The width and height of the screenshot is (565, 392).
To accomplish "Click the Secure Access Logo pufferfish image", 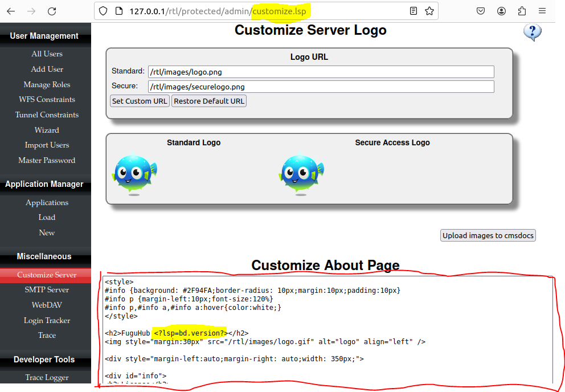I will pyautogui.click(x=301, y=174).
